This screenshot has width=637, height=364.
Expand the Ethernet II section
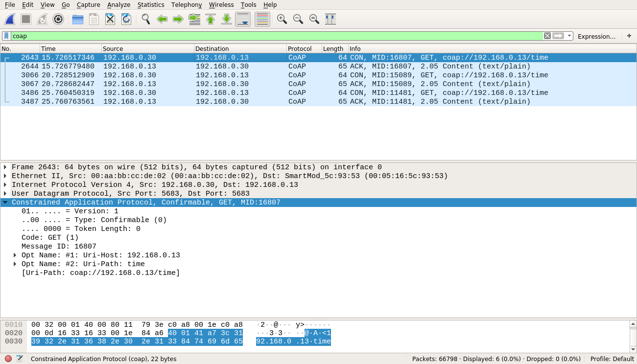[5, 176]
